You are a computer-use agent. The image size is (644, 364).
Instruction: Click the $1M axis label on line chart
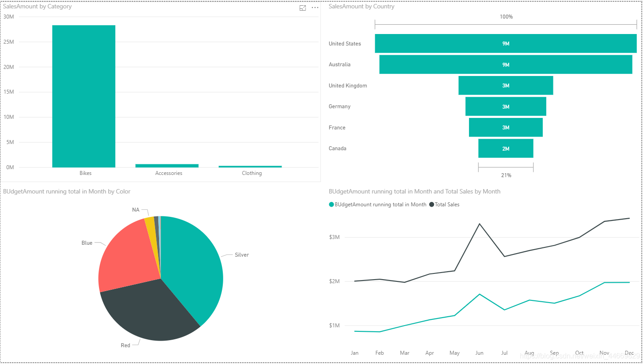click(x=334, y=326)
